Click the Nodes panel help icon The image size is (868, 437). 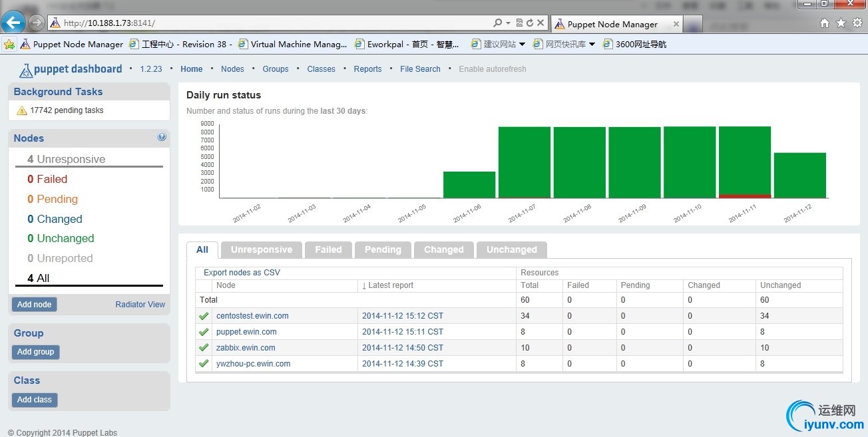(162, 137)
